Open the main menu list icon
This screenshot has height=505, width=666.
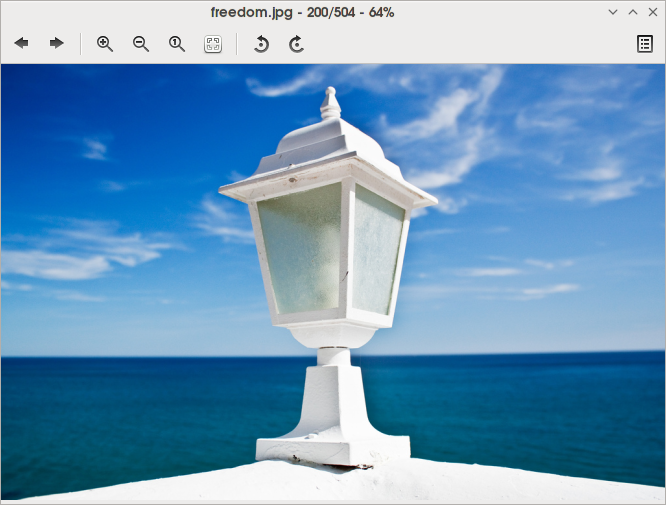click(x=645, y=44)
